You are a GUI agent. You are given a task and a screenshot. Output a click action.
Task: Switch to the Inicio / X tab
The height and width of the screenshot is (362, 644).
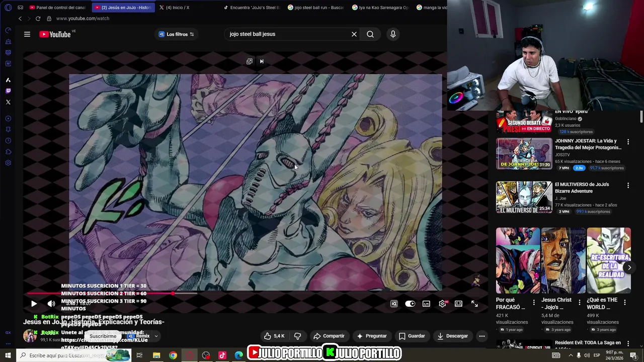pos(174,8)
